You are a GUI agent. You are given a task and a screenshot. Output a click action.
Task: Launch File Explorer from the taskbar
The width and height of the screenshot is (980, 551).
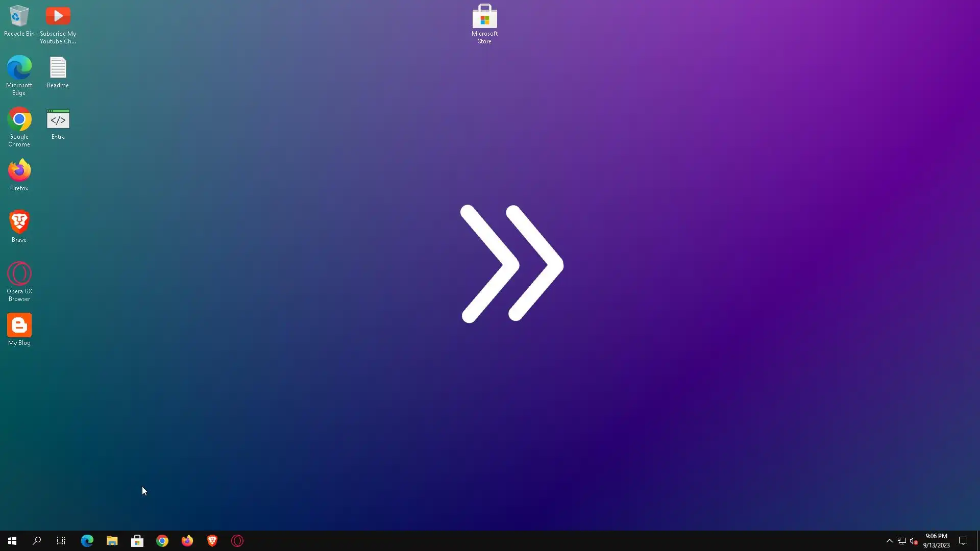(112, 541)
